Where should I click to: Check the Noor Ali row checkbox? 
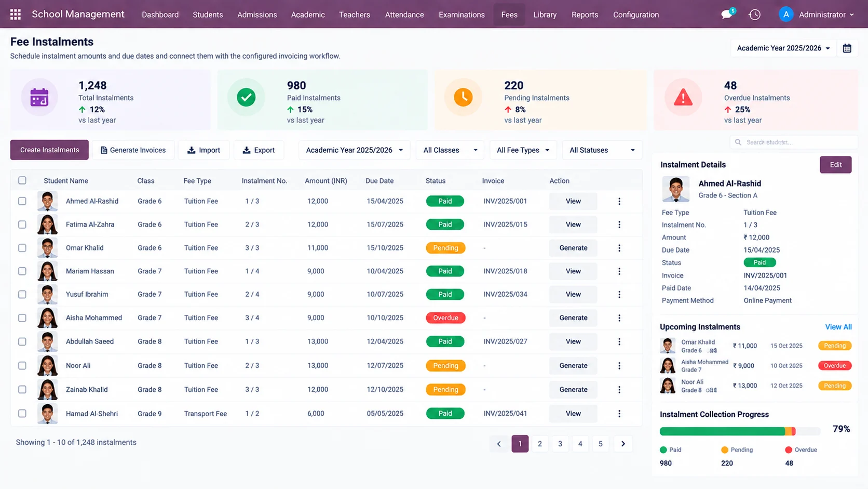click(22, 365)
